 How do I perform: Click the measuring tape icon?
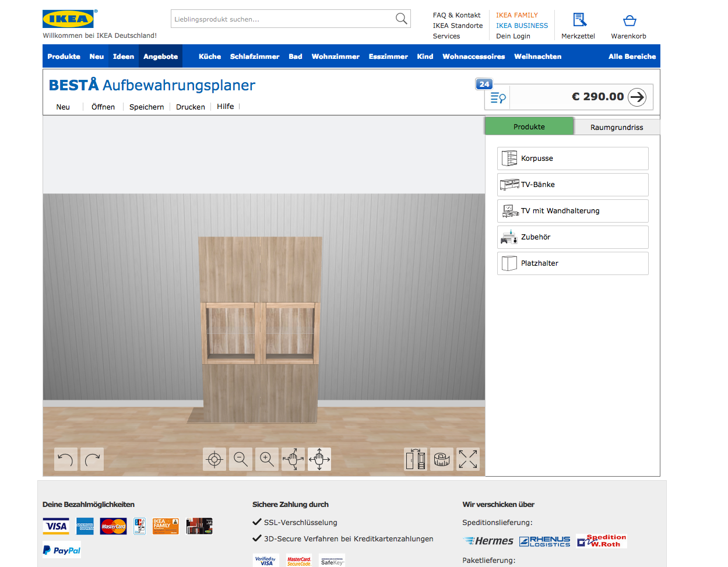(x=442, y=459)
